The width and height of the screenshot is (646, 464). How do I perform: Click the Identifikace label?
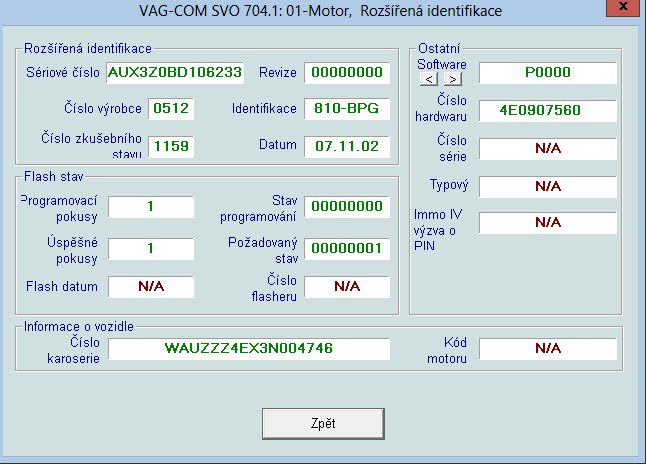[264, 108]
